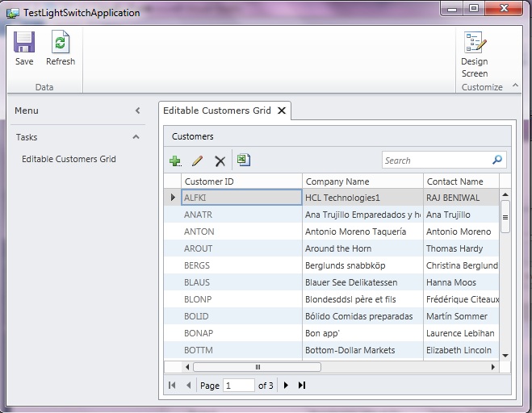Click the Hanna Moos contact cell

[462, 282]
